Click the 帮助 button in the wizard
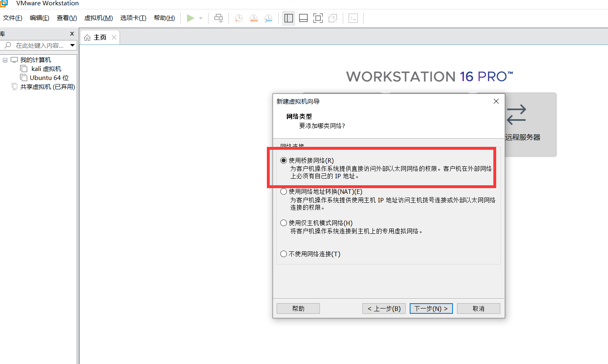 (298, 309)
